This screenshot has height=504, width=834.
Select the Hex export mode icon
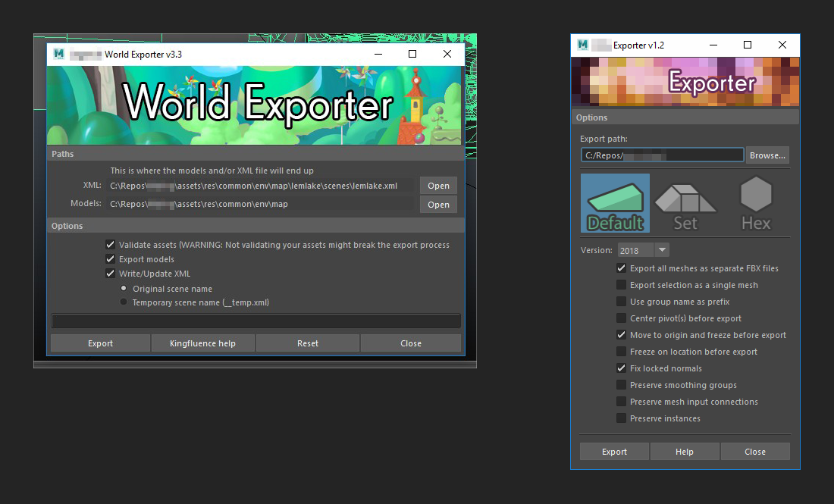(x=755, y=203)
